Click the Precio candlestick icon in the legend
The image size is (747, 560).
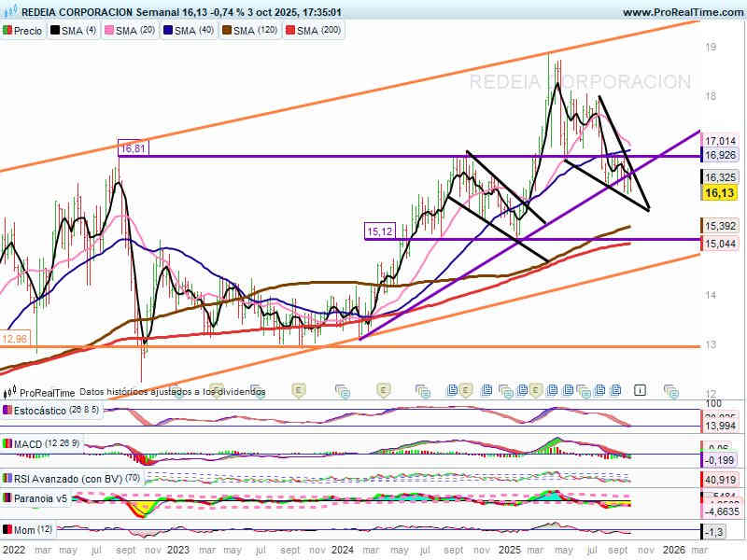point(8,31)
